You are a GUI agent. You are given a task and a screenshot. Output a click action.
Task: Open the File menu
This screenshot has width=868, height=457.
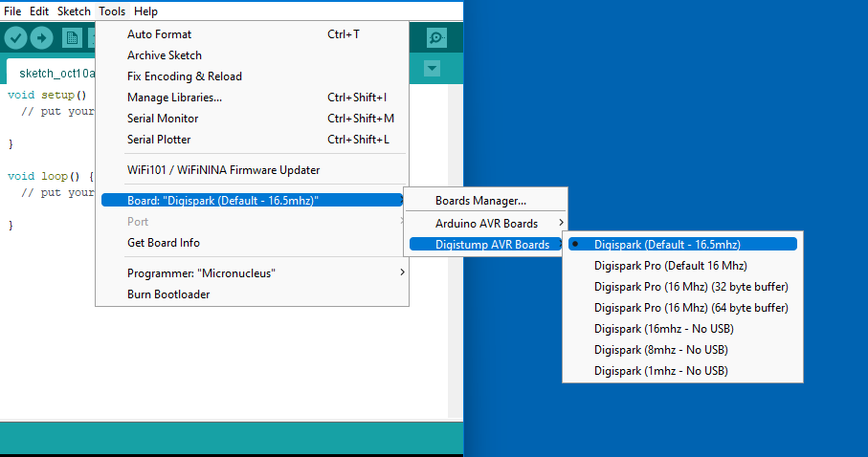tap(12, 11)
